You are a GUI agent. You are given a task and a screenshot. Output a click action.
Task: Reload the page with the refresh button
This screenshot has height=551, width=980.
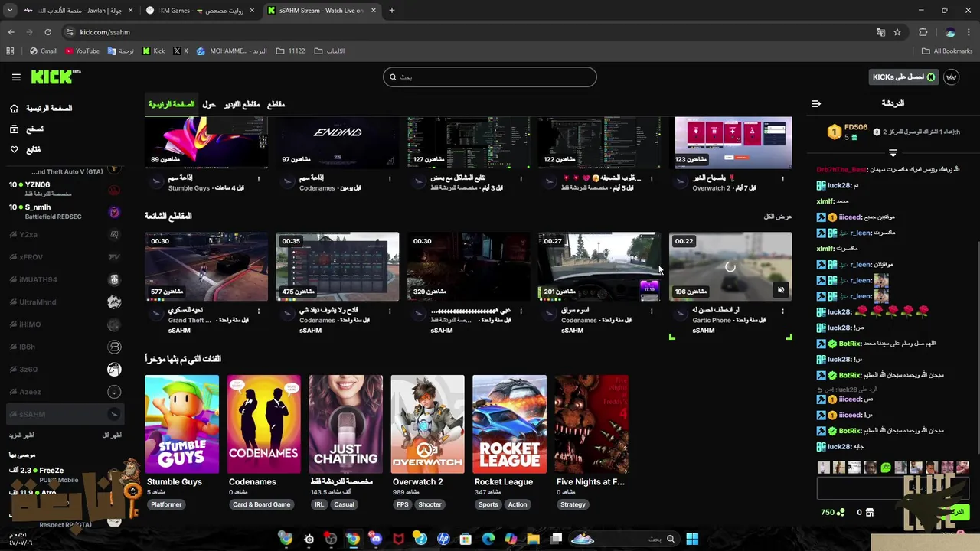[x=47, y=32]
